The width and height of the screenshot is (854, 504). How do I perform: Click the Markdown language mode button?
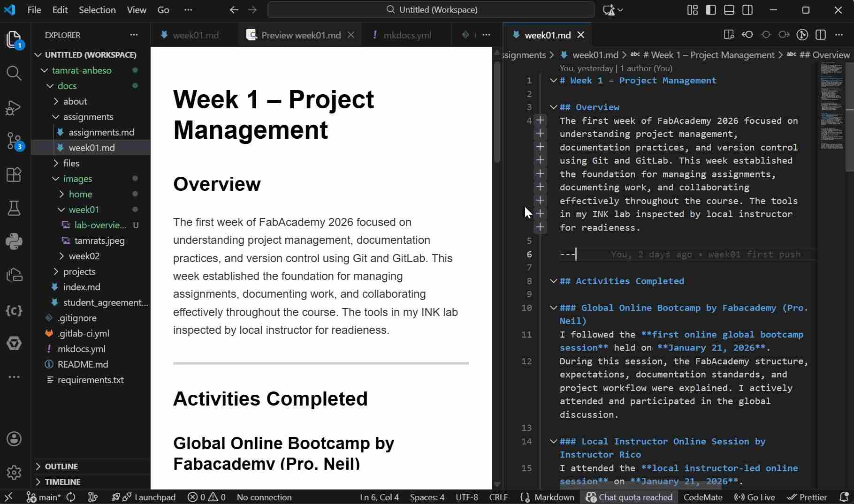tap(554, 497)
